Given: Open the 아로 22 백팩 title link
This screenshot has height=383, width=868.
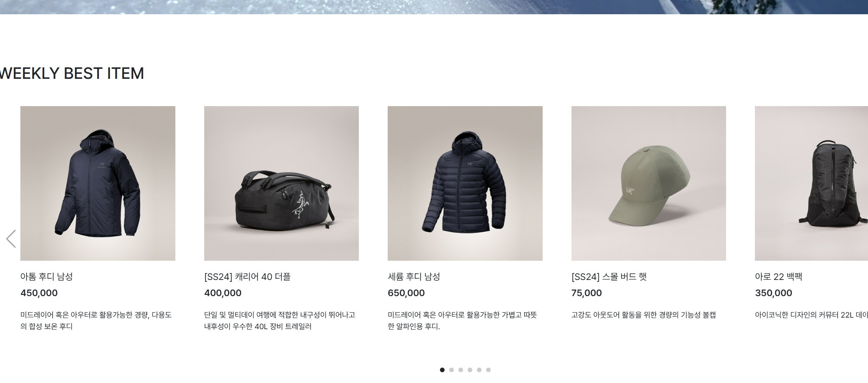Looking at the screenshot, I should pyautogui.click(x=778, y=276).
